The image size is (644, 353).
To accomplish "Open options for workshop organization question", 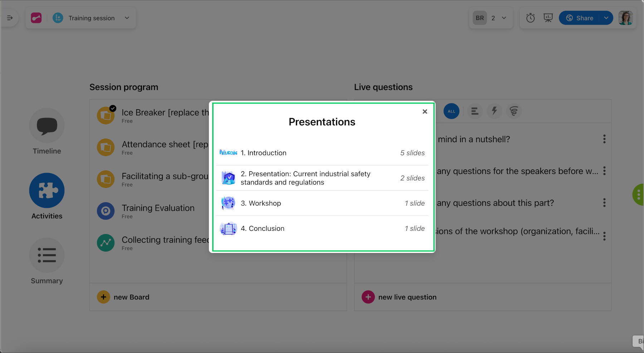I will pyautogui.click(x=604, y=236).
